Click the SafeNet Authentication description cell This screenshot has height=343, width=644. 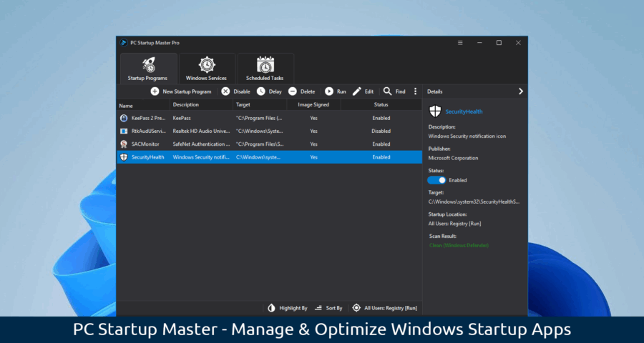point(201,144)
